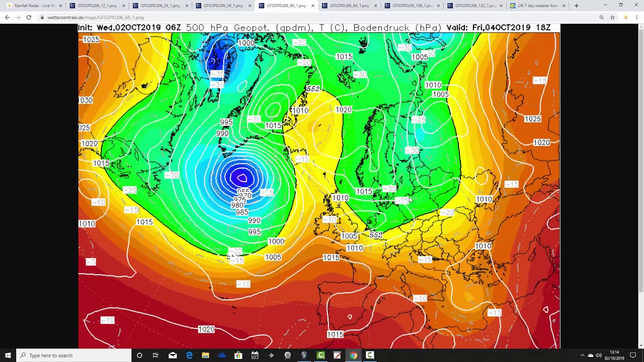Viewport: 644px width, 362px height.
Task: Open Task View on the taskbar
Action: point(155,355)
